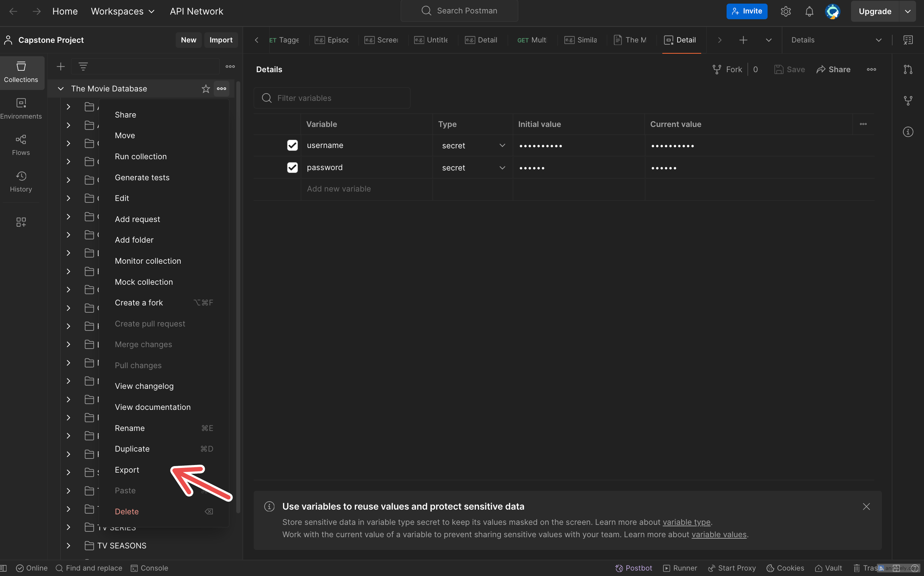The image size is (924, 576).
Task: Click the filter collections icon
Action: point(83,67)
